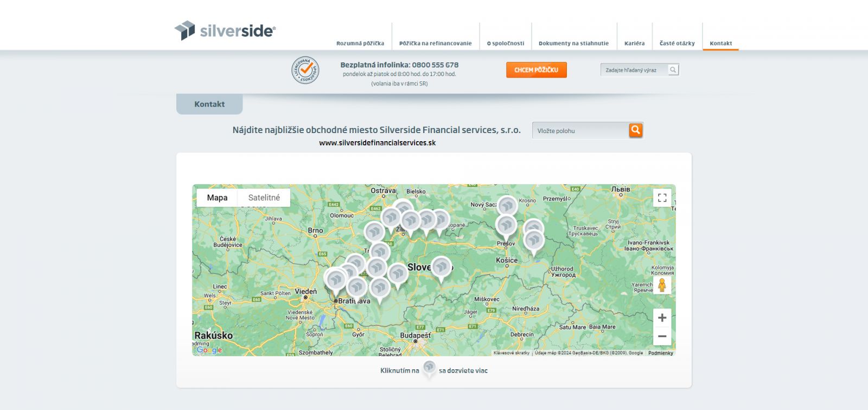
Task: Click the site search magnifier icon
Action: pos(673,70)
